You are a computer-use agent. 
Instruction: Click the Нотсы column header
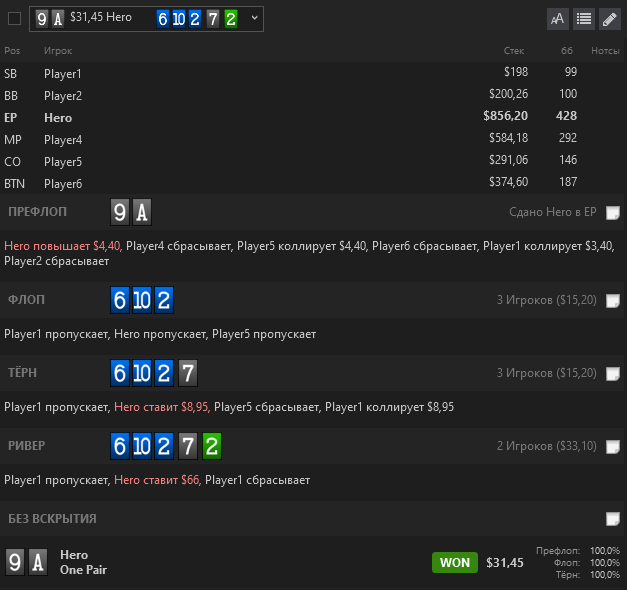point(605,51)
